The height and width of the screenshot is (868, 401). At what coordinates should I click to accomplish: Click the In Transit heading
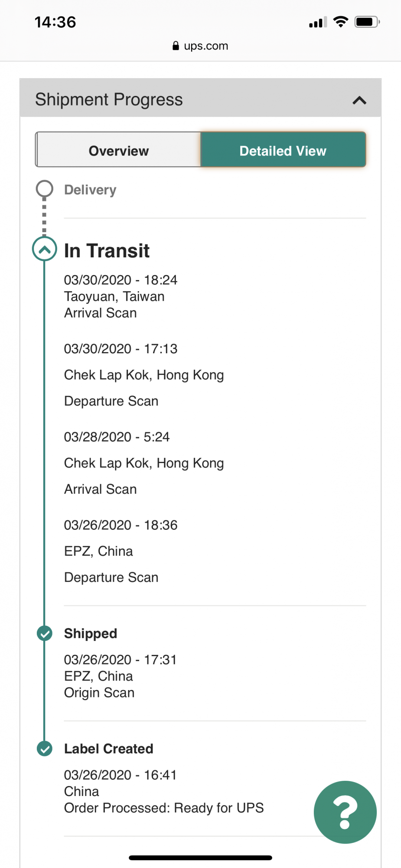(x=107, y=251)
